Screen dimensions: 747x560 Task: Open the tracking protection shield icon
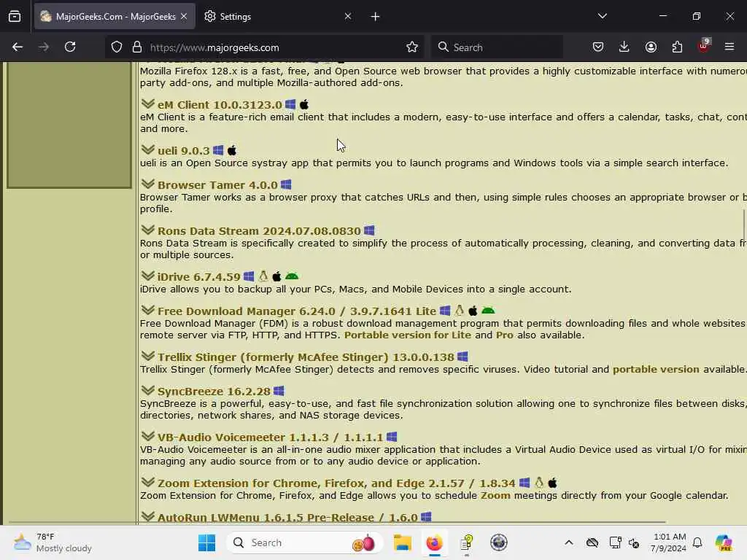(x=117, y=47)
